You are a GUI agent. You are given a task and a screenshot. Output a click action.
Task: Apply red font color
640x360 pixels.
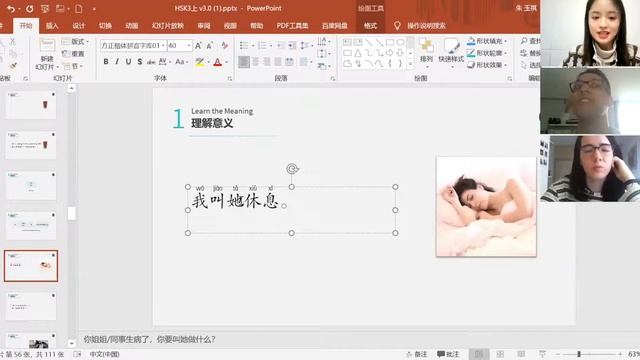click(218, 62)
